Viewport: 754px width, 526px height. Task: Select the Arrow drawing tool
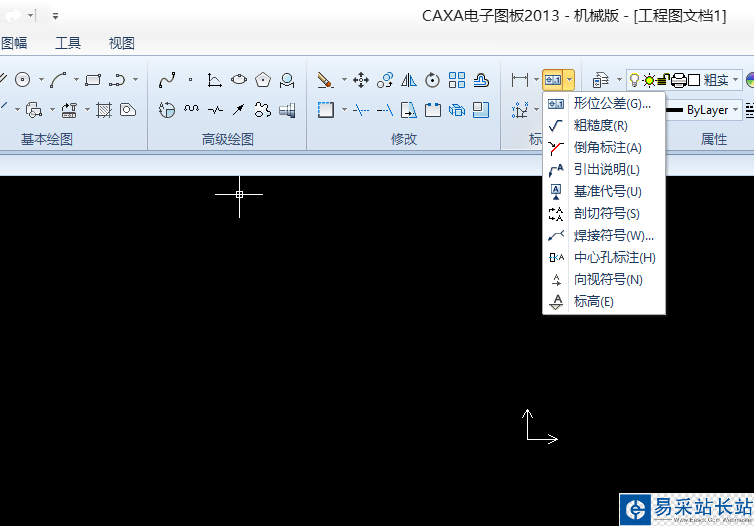coord(239,110)
